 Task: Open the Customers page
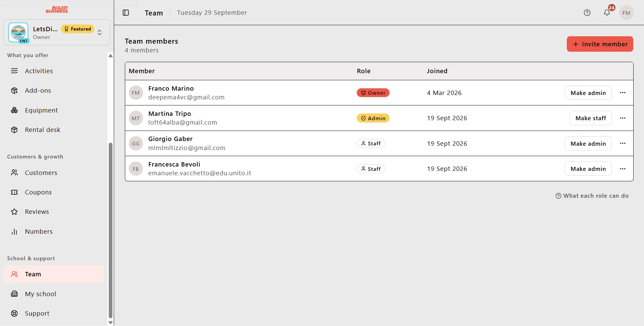54,173
